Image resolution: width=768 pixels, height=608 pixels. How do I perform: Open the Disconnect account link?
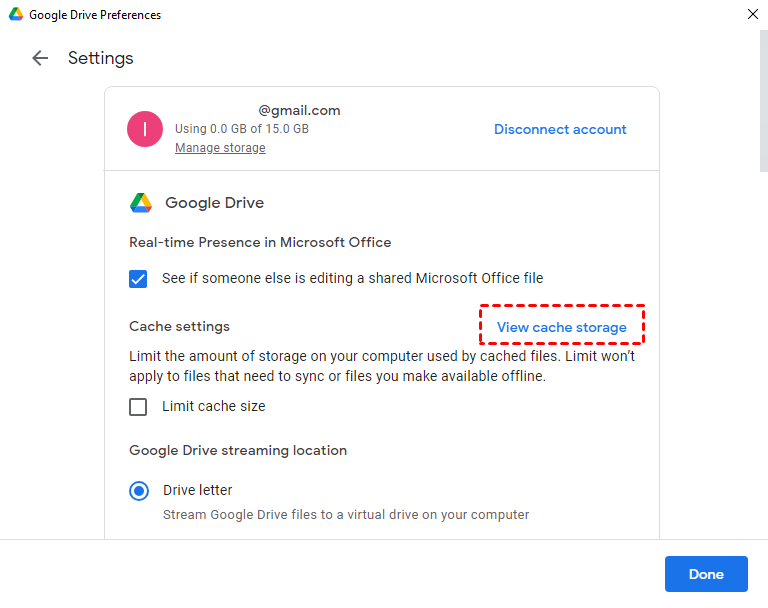point(560,129)
